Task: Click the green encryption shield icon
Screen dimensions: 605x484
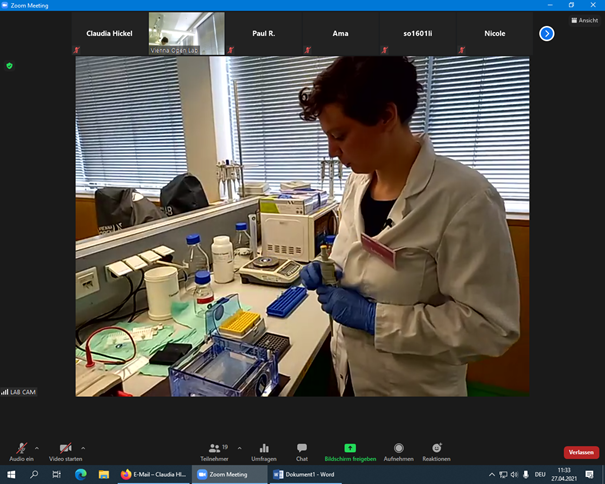Action: (9, 65)
